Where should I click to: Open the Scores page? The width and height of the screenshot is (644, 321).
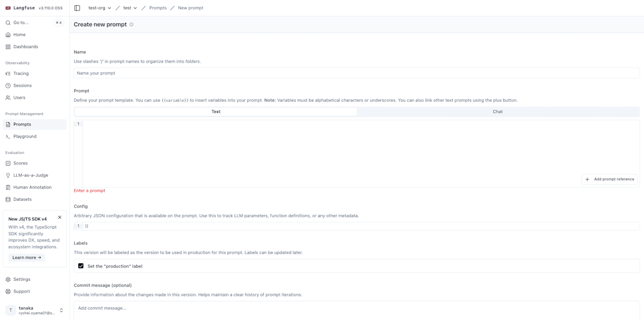click(35, 163)
